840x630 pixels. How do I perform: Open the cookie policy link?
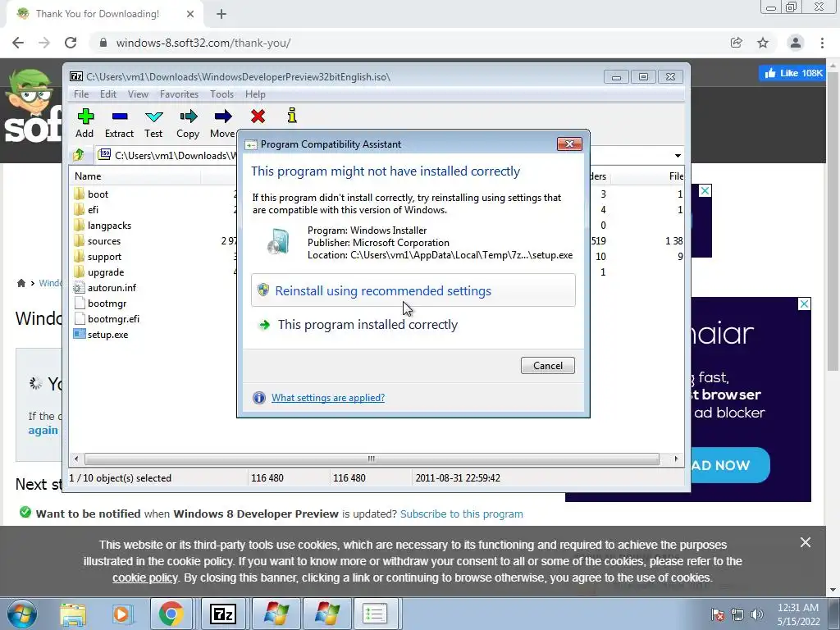[x=144, y=577]
